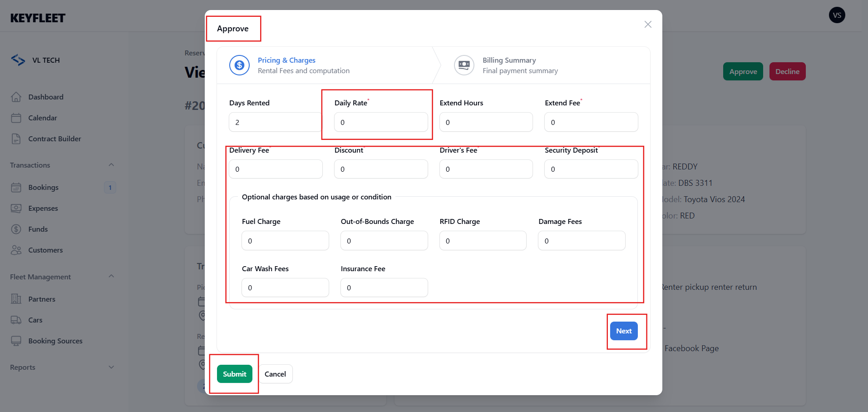
Task: Switch to the Billing Summary step
Action: click(519, 65)
